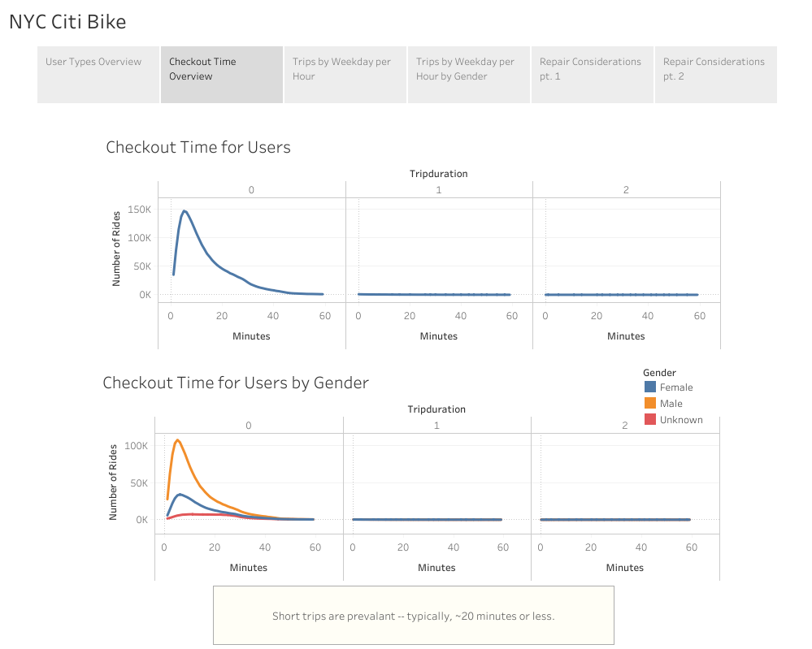Image resolution: width=812 pixels, height=649 pixels.
Task: Click the NYC Citi Bike title
Action: pos(67,22)
